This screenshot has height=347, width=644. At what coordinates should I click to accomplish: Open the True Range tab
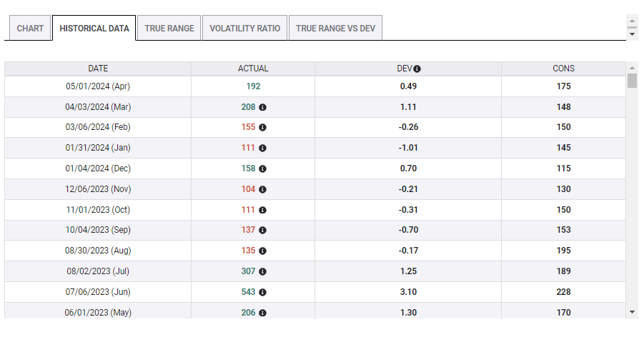tap(169, 29)
